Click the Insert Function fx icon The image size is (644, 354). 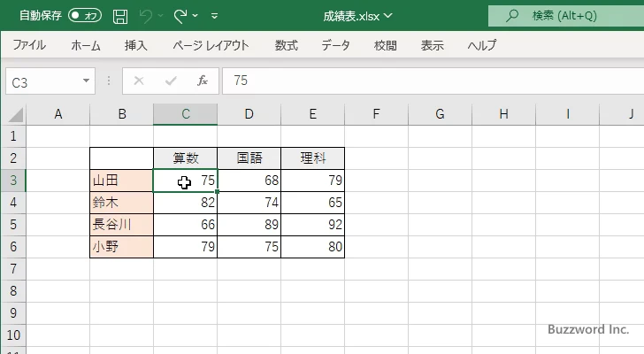[x=203, y=81]
